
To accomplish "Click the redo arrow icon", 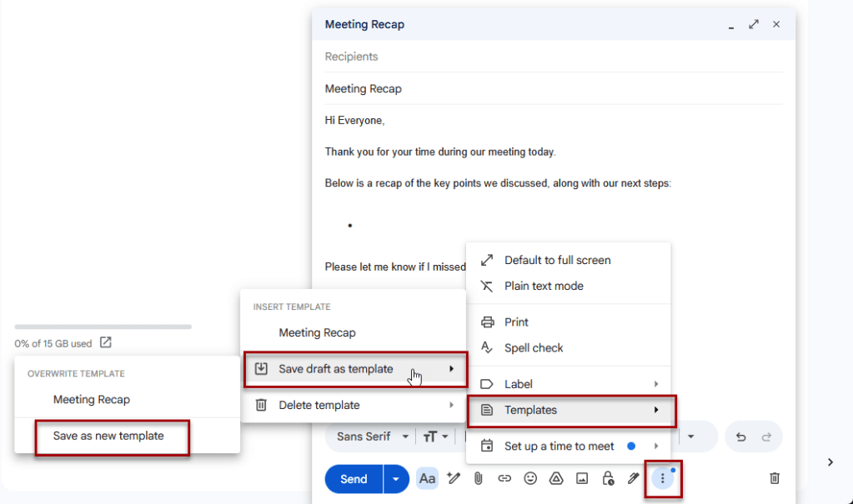I will pos(766,437).
